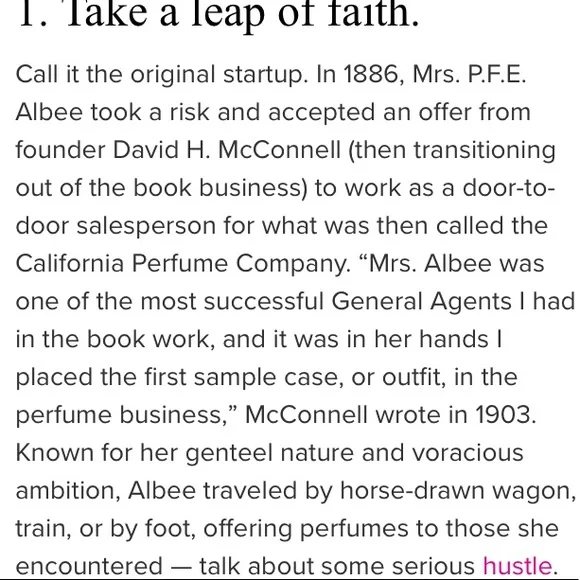Click the 'Take a leap of faith' heading
The width and height of the screenshot is (580, 580).
click(219, 15)
